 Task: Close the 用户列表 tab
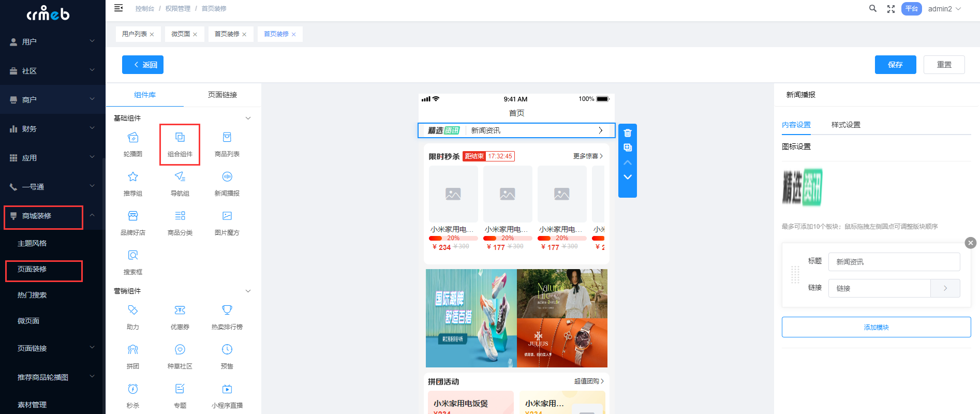[x=152, y=34]
